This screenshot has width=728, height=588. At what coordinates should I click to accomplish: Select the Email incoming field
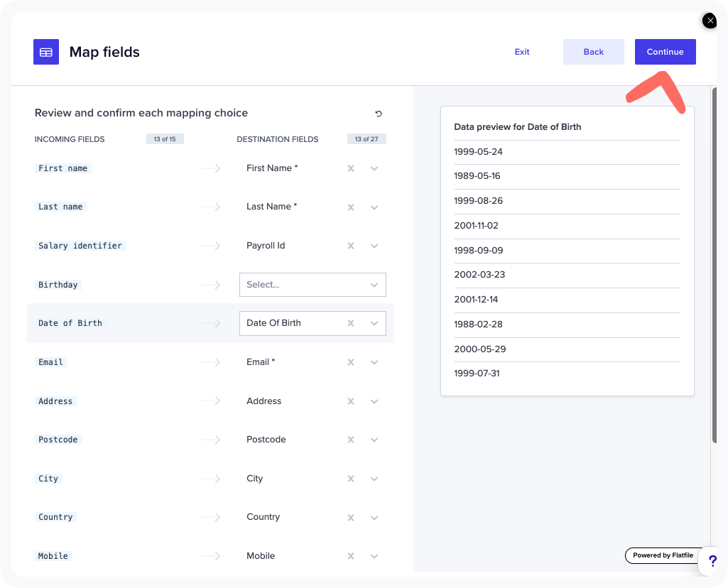click(50, 362)
